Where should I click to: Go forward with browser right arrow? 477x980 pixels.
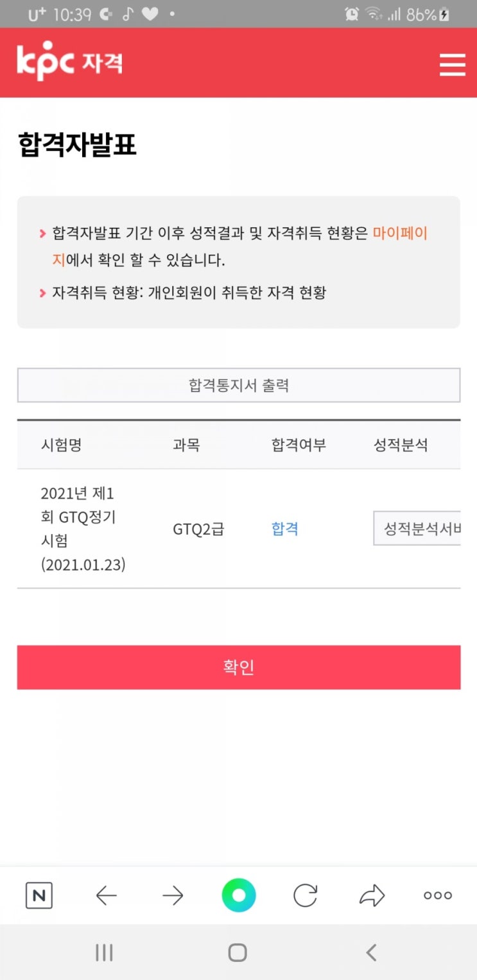(173, 896)
